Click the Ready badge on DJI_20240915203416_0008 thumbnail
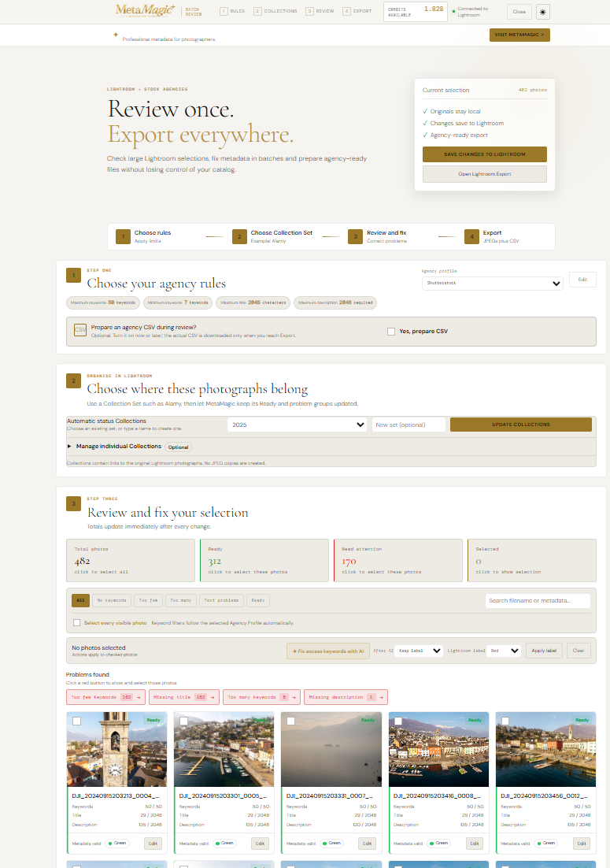Screen dimensions: 610x868 (475, 720)
